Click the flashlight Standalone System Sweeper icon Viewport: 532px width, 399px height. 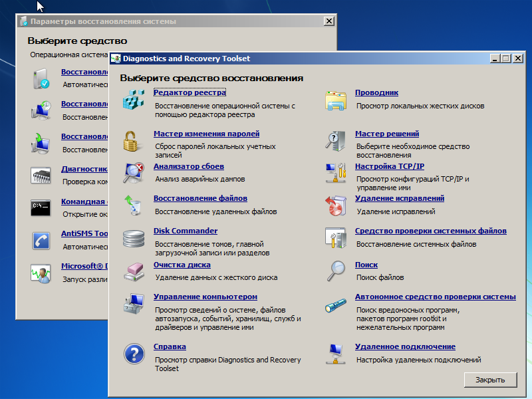coord(336,305)
